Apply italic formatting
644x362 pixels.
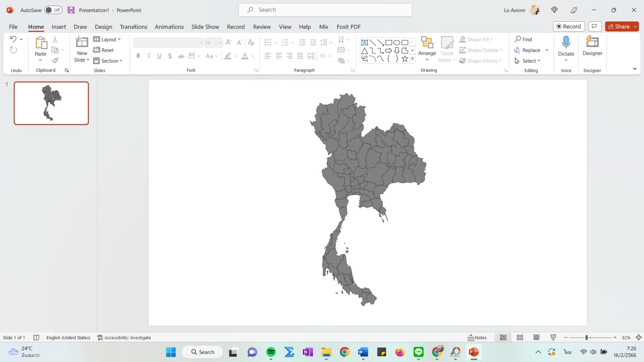click(x=149, y=56)
